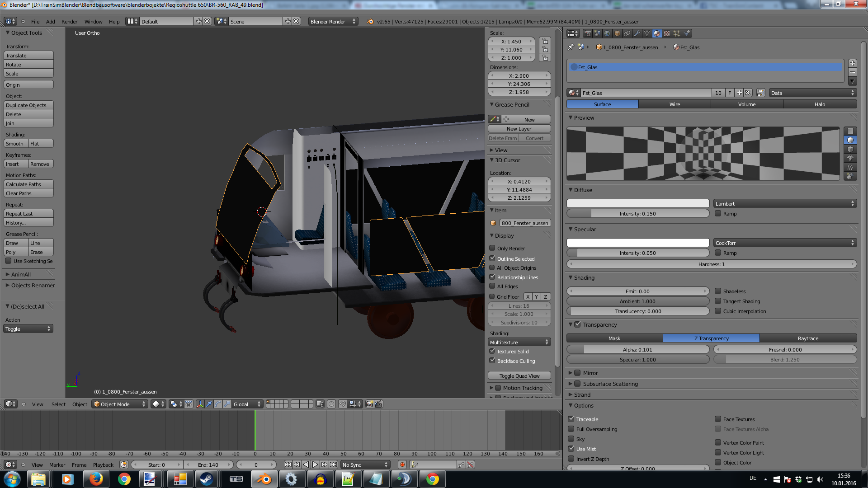Image resolution: width=868 pixels, height=488 pixels.
Task: Click the Alpha 0.101 slider
Action: pyautogui.click(x=637, y=350)
